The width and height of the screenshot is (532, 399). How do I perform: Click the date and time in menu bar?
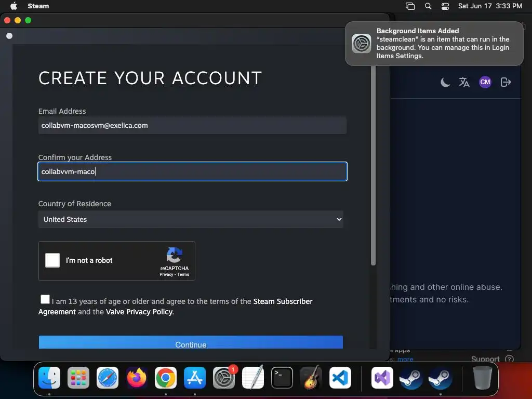pyautogui.click(x=490, y=6)
